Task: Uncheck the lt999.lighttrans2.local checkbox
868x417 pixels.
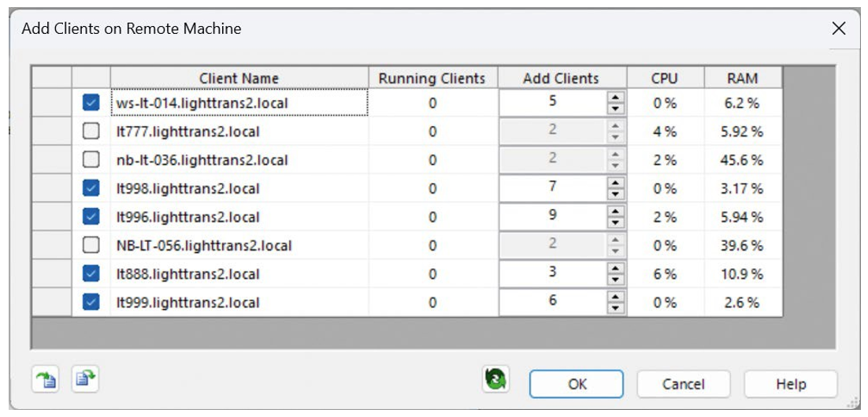Action: click(91, 303)
